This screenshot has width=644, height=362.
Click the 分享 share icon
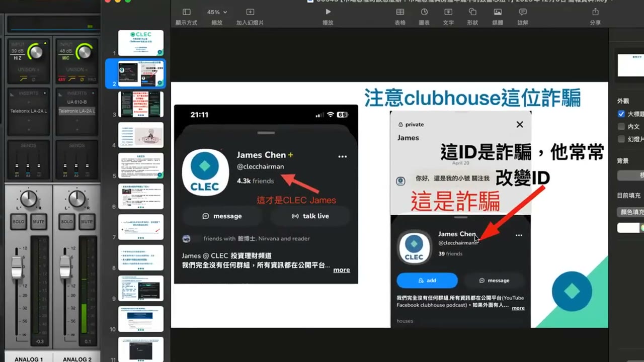coord(595,12)
